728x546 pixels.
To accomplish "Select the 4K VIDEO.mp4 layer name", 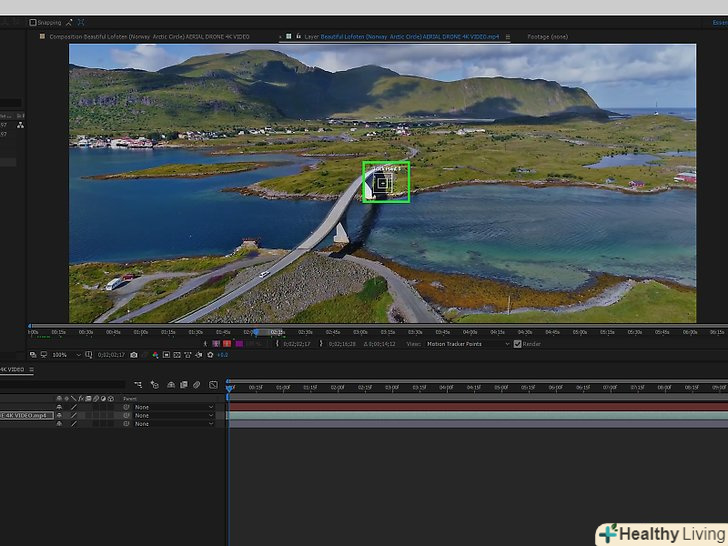I will point(26,415).
